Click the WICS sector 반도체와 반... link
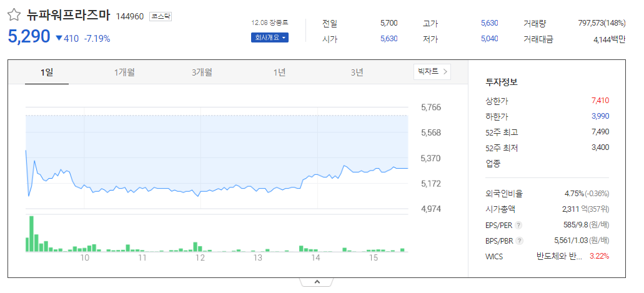Viewport: 644px width, 293px height. pos(559,257)
